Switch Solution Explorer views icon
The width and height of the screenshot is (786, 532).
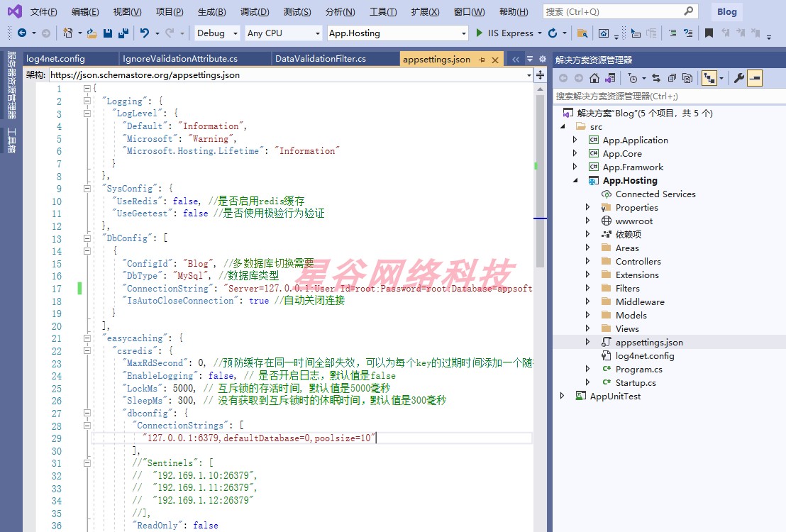(x=610, y=78)
